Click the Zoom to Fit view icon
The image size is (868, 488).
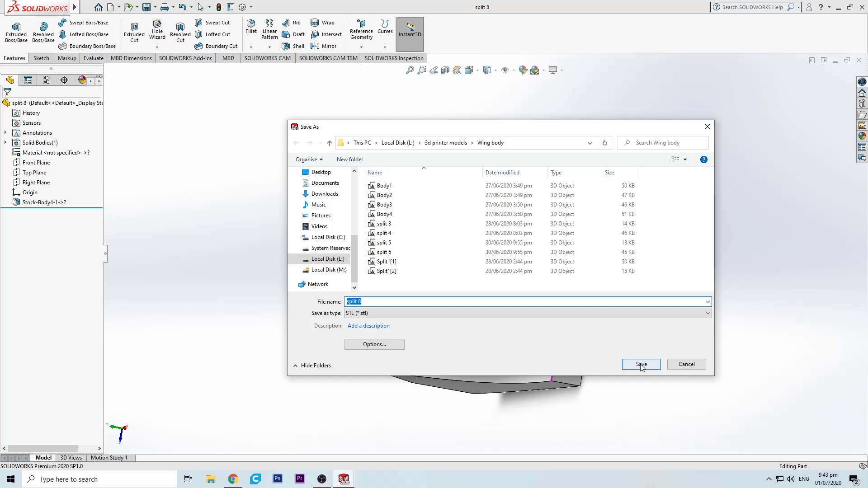[410, 70]
